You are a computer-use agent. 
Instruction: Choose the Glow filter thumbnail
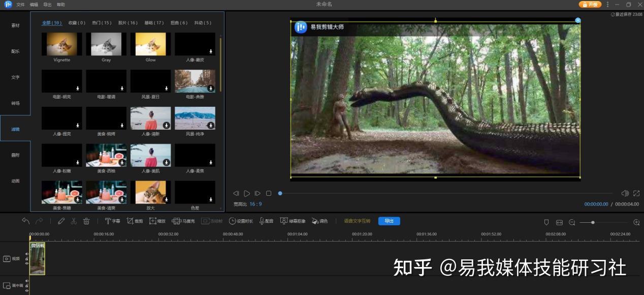151,44
